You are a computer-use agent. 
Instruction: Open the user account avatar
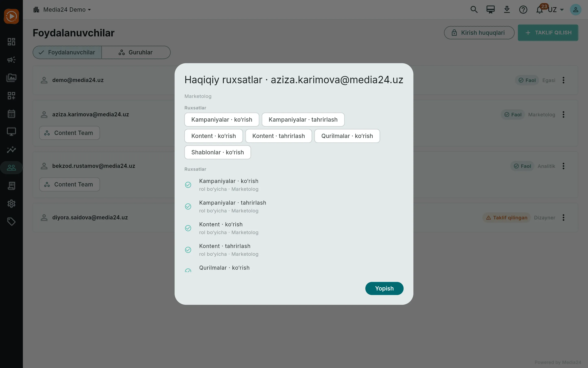click(576, 10)
